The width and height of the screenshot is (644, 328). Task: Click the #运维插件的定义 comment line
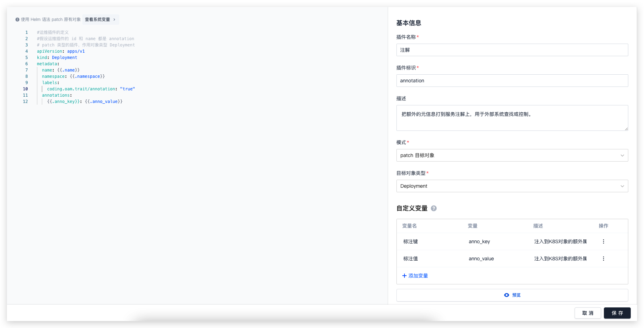(x=53, y=32)
